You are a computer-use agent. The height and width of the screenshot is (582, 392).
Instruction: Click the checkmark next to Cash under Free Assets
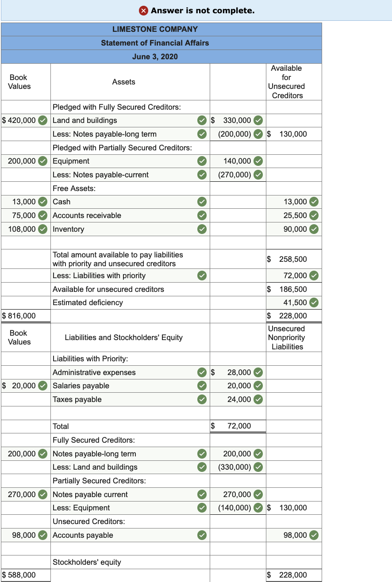[202, 202]
